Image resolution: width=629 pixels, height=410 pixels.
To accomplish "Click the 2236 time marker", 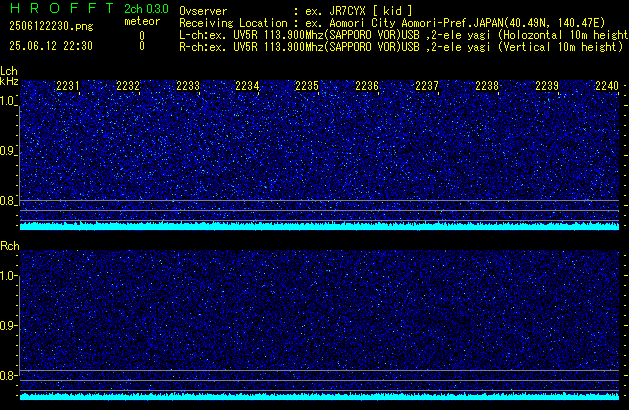I will [x=367, y=86].
